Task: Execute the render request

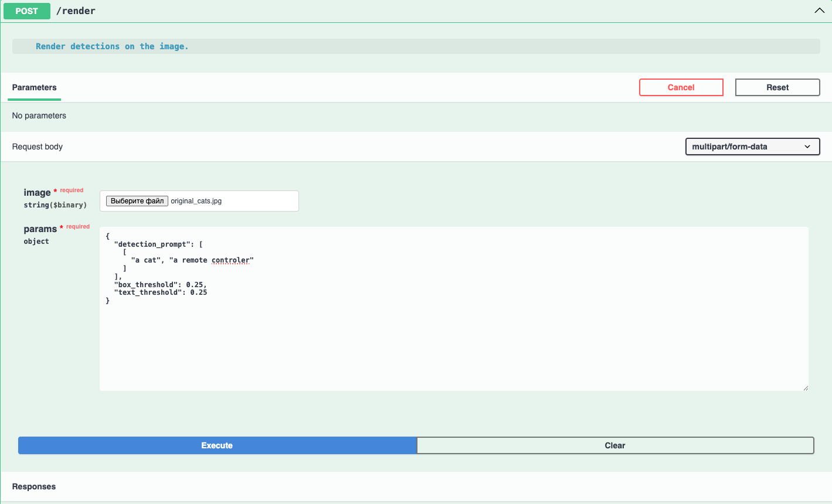Action: click(x=217, y=445)
